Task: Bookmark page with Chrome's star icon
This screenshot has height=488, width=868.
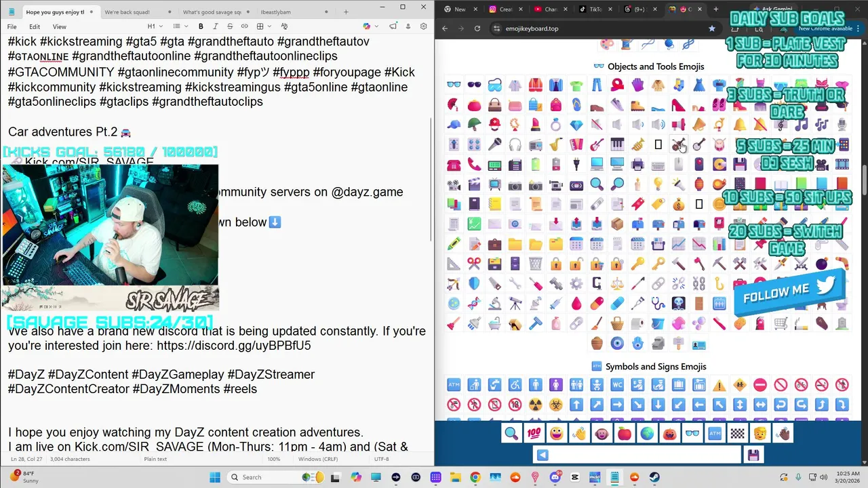Action: pyautogui.click(x=711, y=28)
